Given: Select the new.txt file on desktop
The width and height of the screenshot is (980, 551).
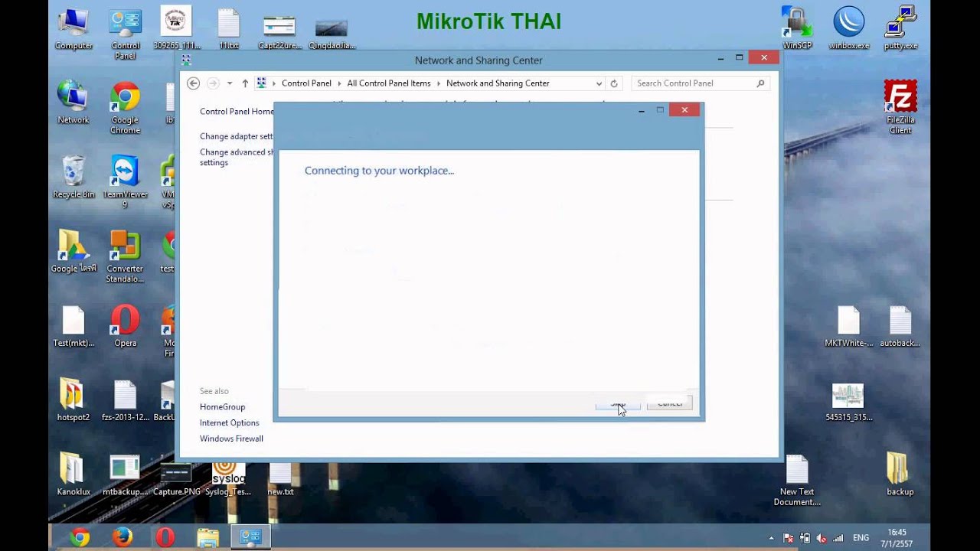Looking at the screenshot, I should coord(280,479).
